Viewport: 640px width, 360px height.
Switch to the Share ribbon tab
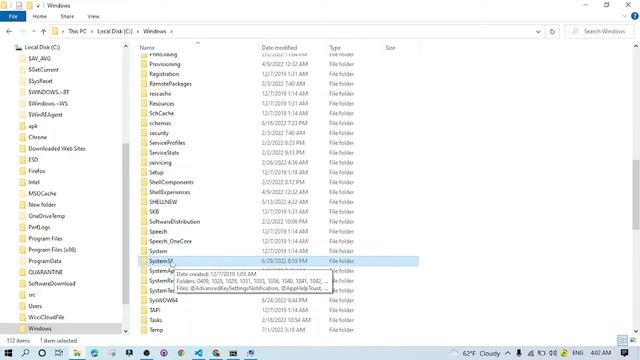[67, 16]
